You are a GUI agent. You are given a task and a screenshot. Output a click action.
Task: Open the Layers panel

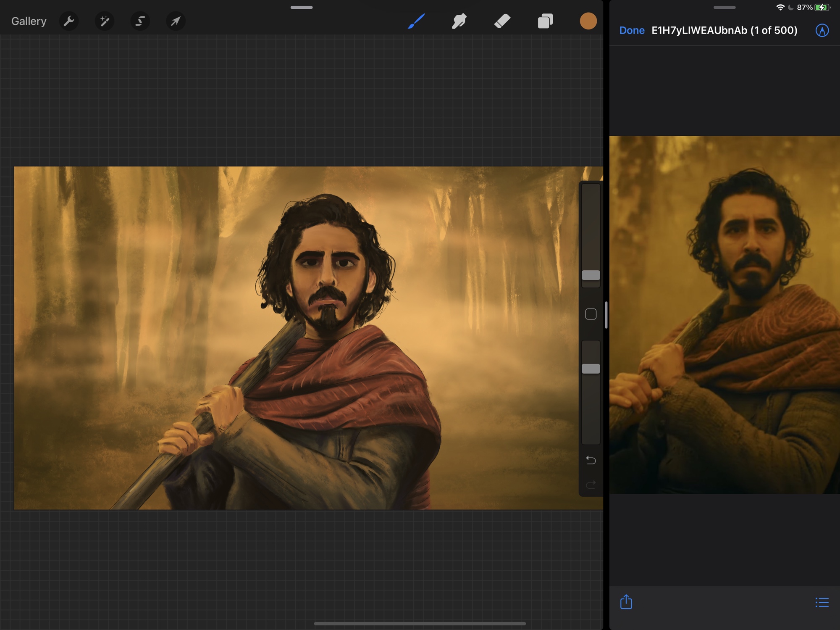coord(545,21)
